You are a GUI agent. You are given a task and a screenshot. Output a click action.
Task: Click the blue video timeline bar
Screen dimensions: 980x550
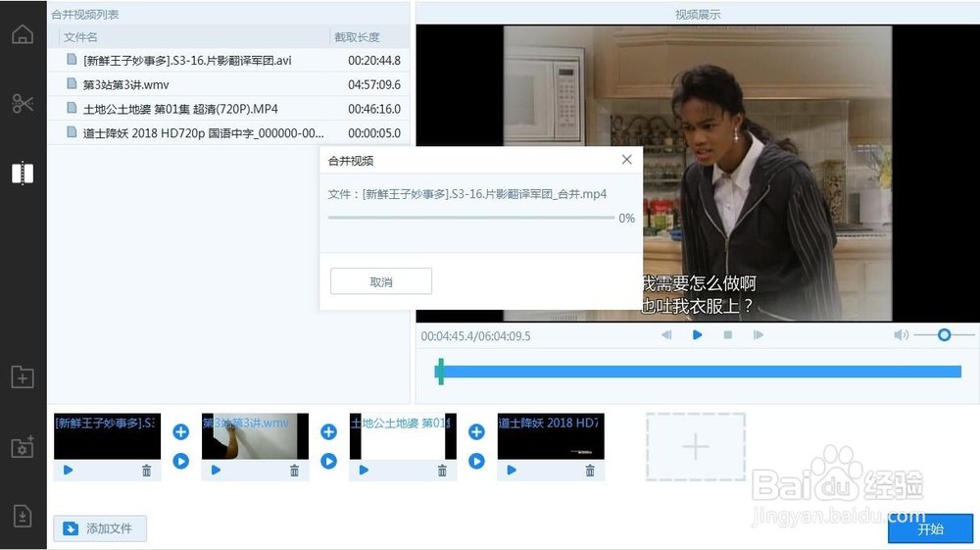pos(698,372)
